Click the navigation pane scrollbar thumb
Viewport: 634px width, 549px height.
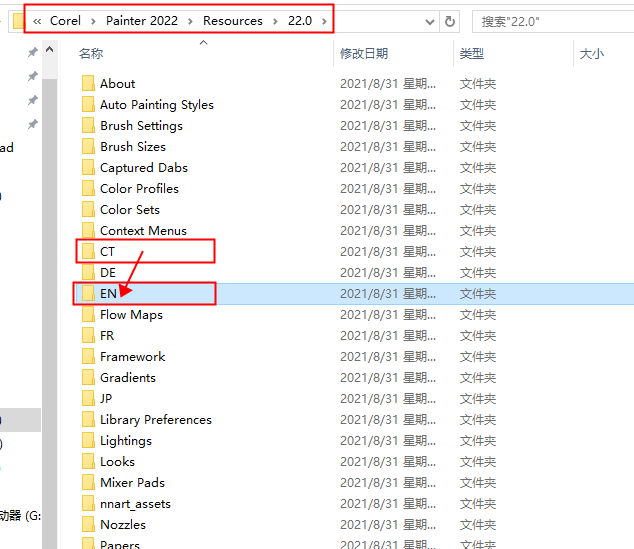pyautogui.click(x=49, y=313)
